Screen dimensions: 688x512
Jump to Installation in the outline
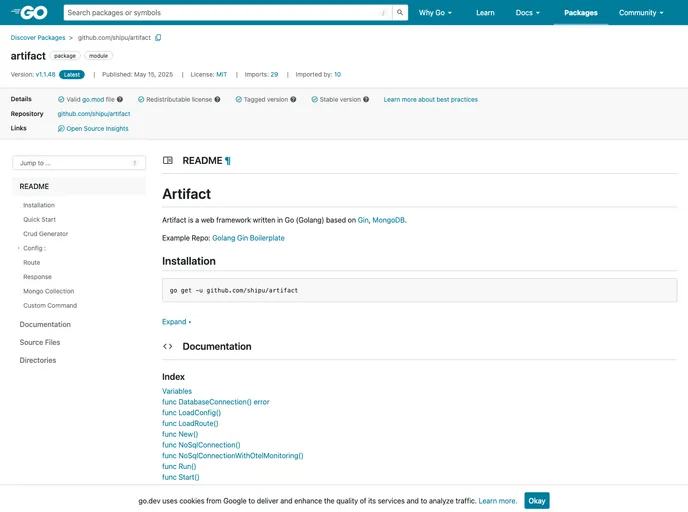pos(39,205)
